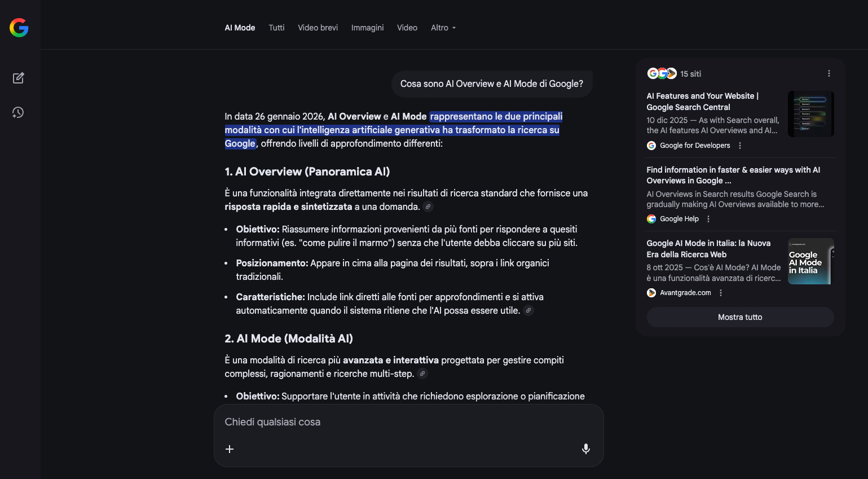
Task: Open the 'Google AI Mode in Italia' thumbnail
Action: (810, 261)
